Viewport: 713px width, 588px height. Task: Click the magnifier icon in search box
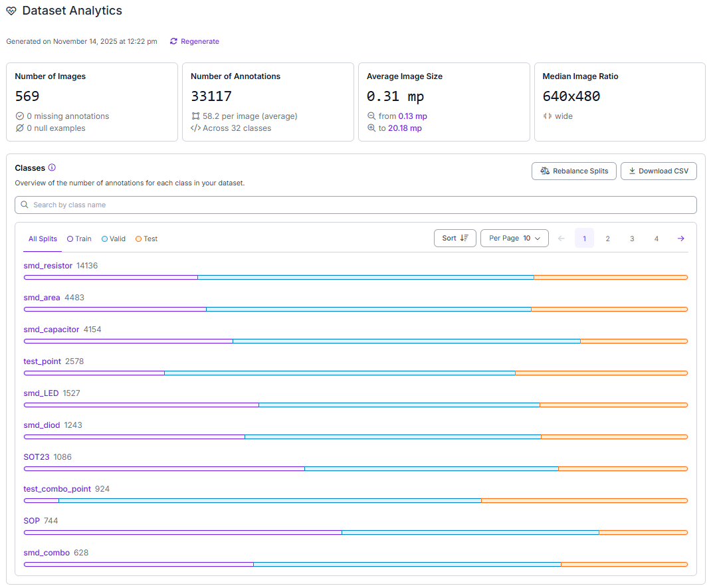coord(25,205)
